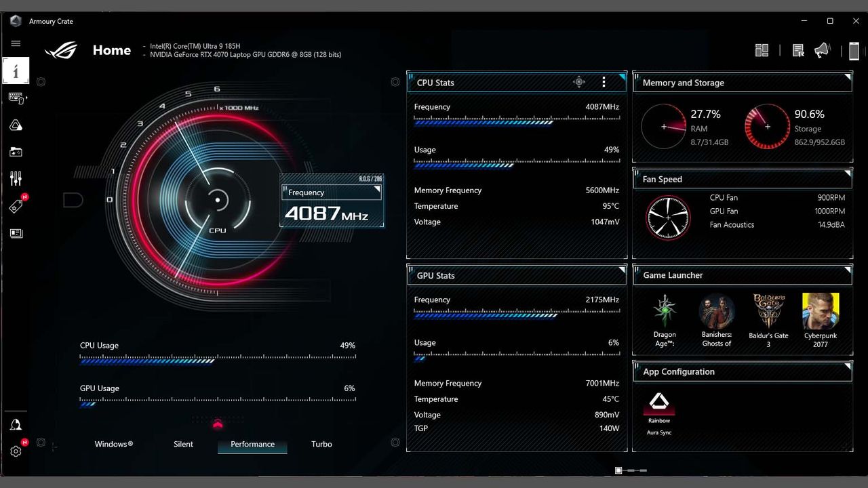Click the Armoury Crate title bar logo

pyautogui.click(x=16, y=21)
